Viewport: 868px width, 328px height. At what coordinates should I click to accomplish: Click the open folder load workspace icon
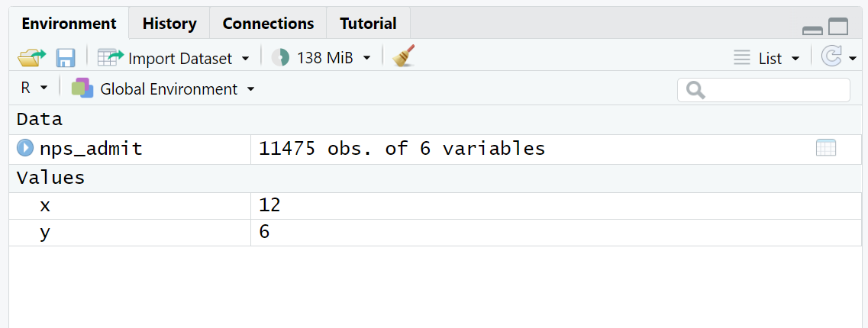[x=31, y=57]
